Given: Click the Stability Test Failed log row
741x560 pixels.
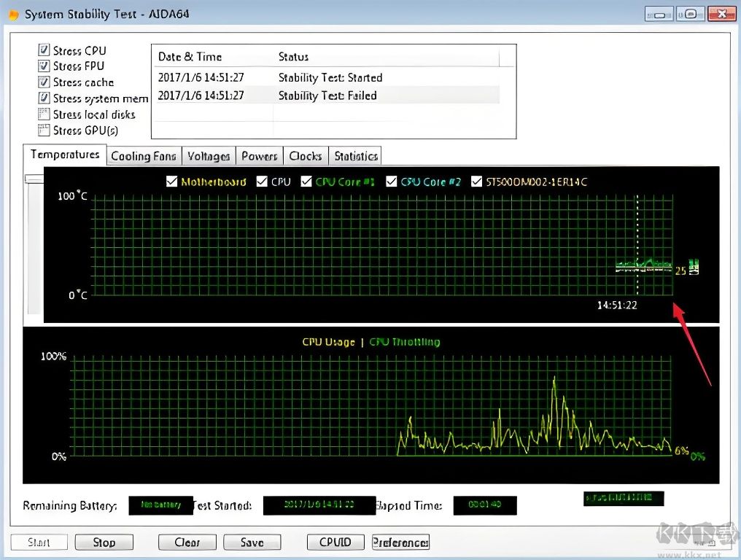Looking at the screenshot, I should pos(327,96).
